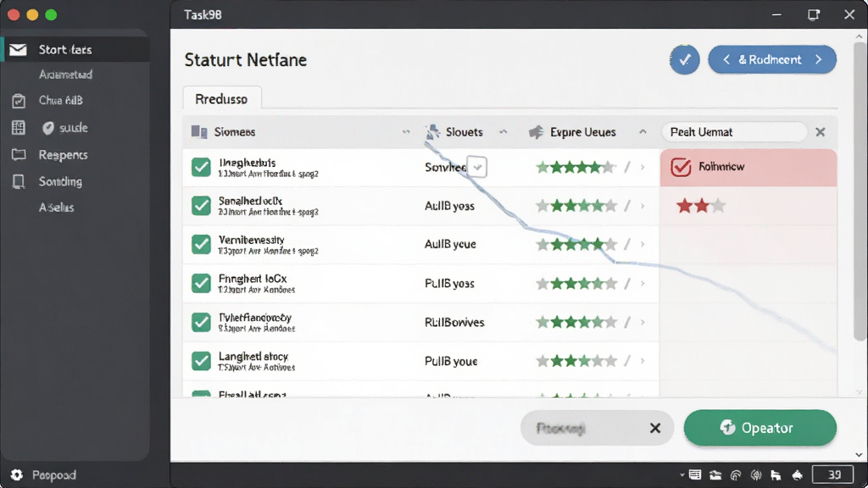Toggle the Vernibenesaity row checkbox
Screen dimensions: 868x488
(201, 245)
